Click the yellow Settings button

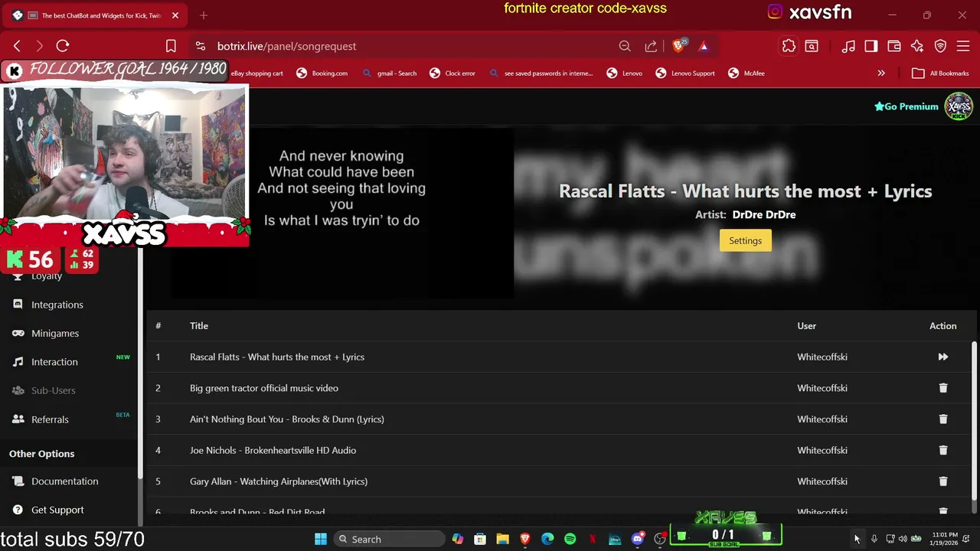[x=745, y=240]
